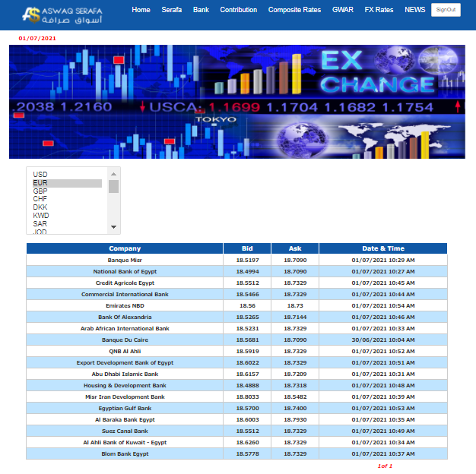
Task: Click Bank Of Alexandria ask 18.7144
Action: (x=295, y=317)
